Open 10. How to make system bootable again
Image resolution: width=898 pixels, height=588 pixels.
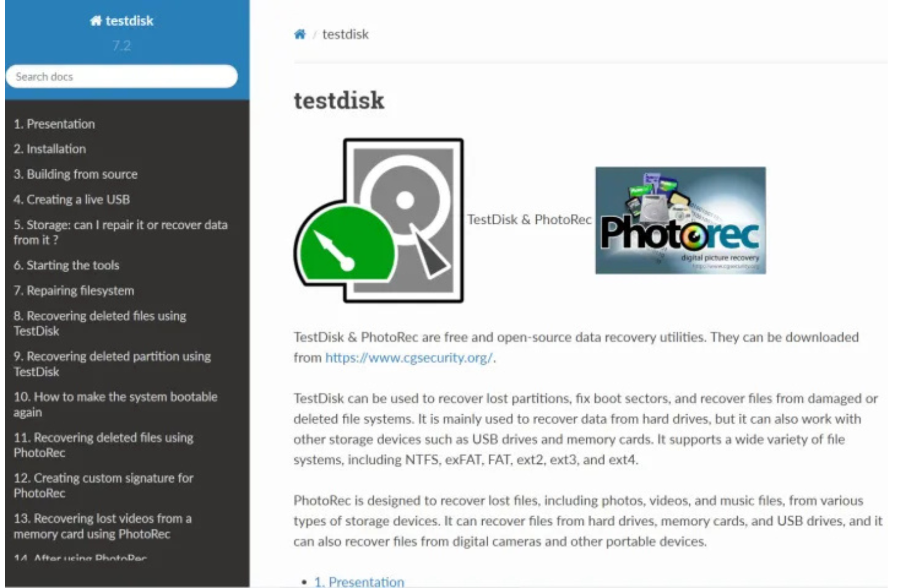(116, 405)
